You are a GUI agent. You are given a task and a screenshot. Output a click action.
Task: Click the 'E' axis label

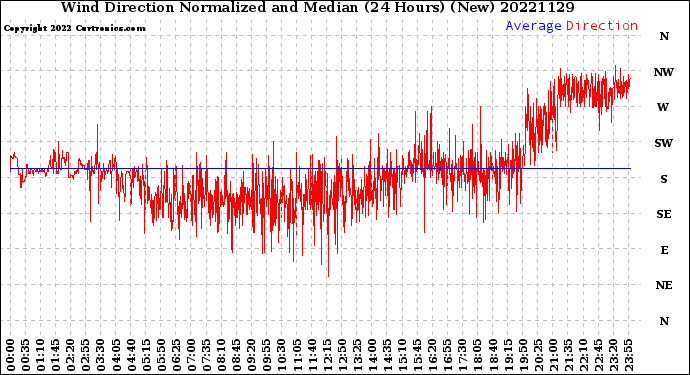(664, 250)
